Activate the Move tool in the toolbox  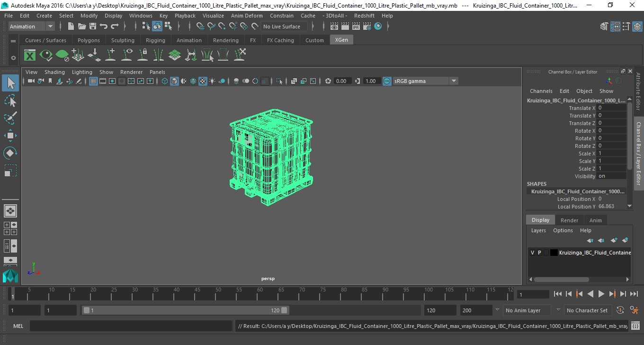coord(10,136)
